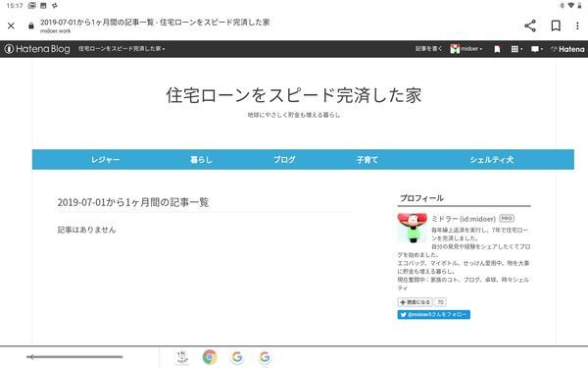
Task: Click the profile avatar image
Action: [413, 228]
